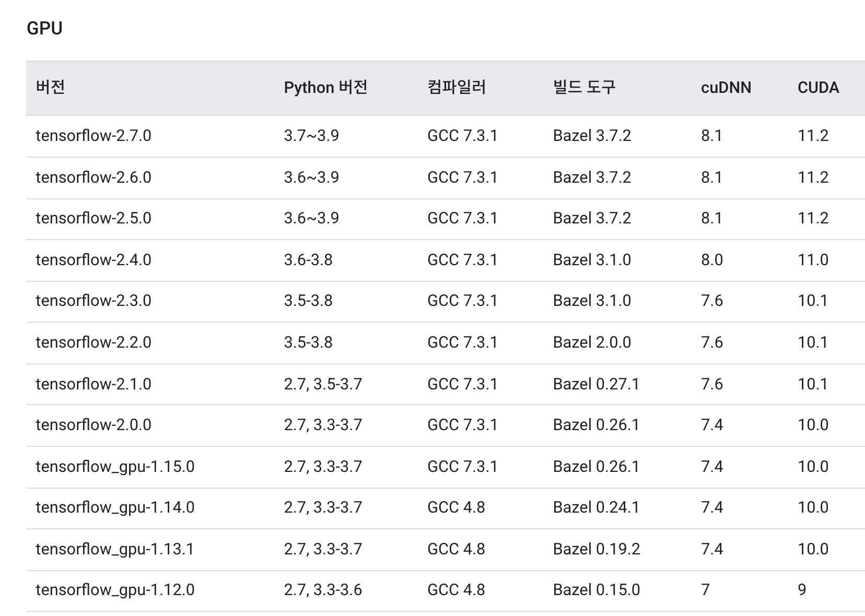Click Bazel 3.1.0 in tensorflow-2.3.0 row

(592, 301)
